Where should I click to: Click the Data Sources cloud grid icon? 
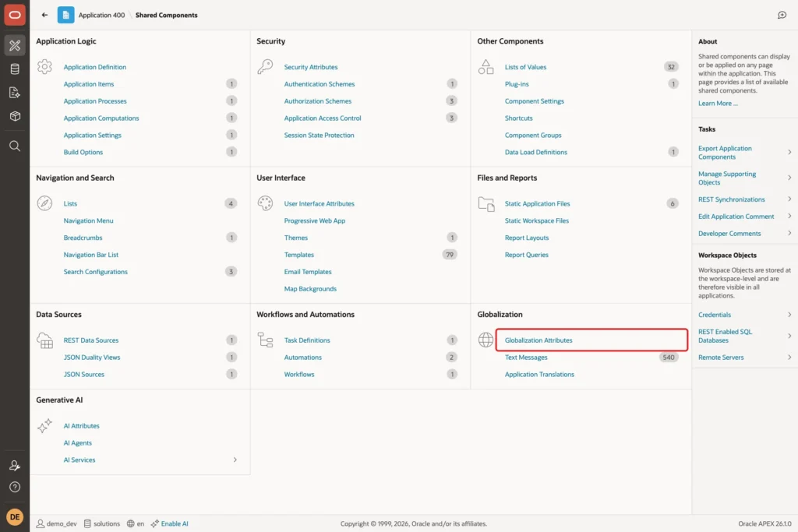tap(44, 340)
